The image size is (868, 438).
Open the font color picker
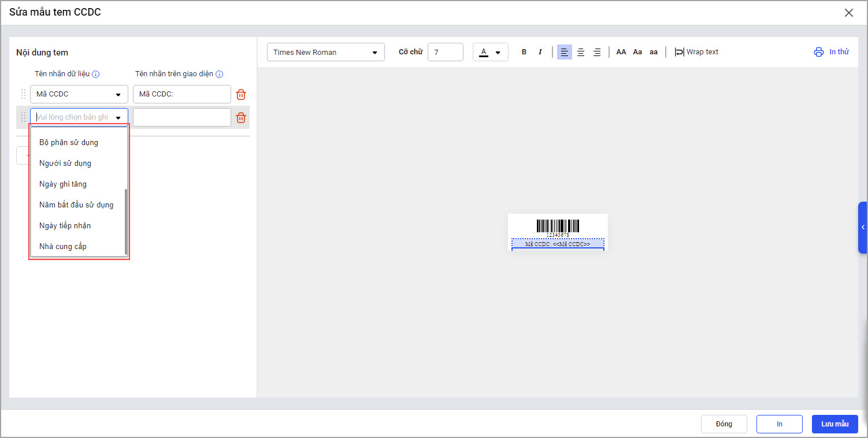490,52
